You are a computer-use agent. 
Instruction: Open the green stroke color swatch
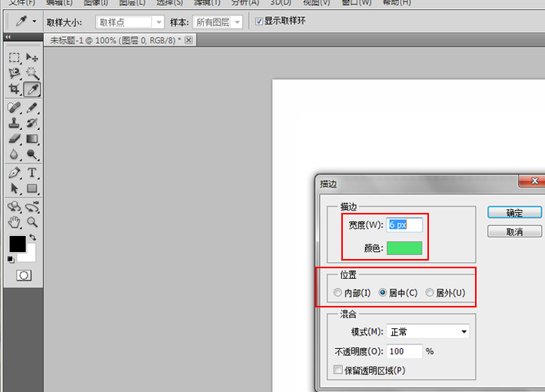(404, 248)
